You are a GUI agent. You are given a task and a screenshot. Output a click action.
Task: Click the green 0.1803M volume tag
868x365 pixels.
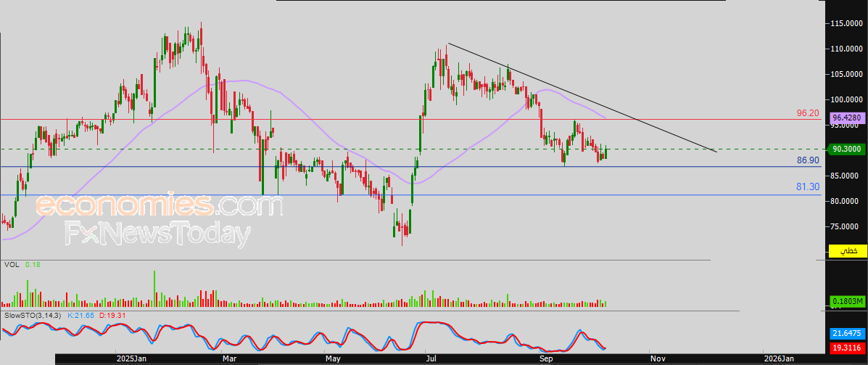[x=847, y=301]
